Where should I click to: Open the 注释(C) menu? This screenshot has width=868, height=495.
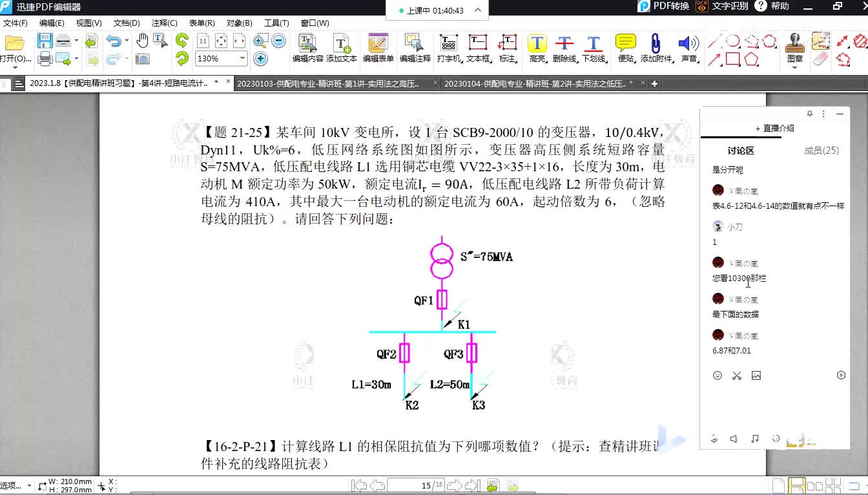(164, 23)
